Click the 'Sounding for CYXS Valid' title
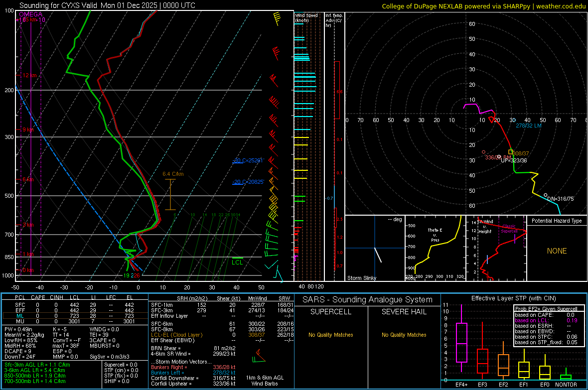 107,5
